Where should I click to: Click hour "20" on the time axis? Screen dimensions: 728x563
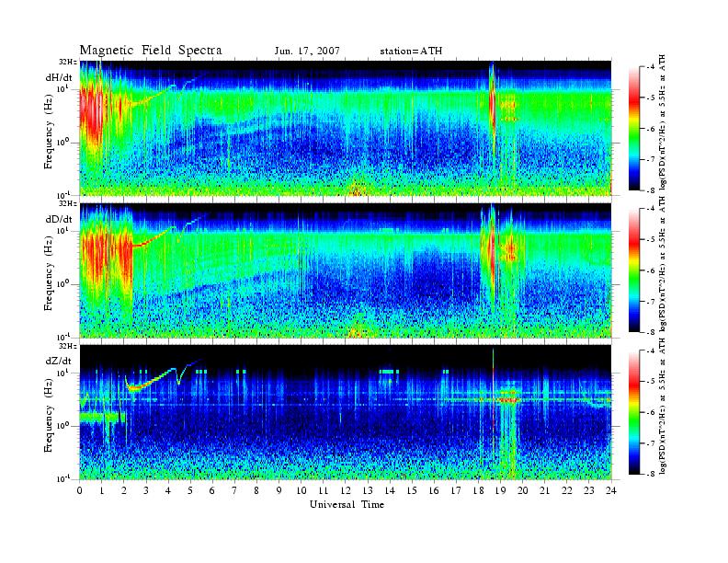(523, 490)
